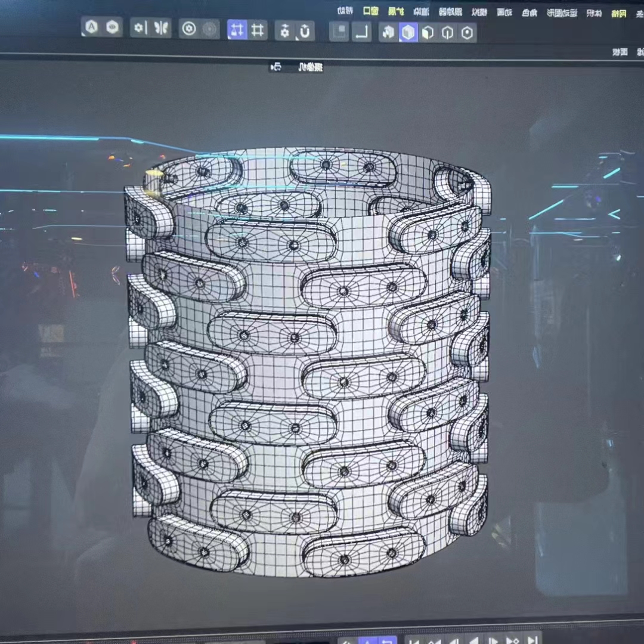
Task: Click the concentric target circle icon
Action: (x=189, y=29)
